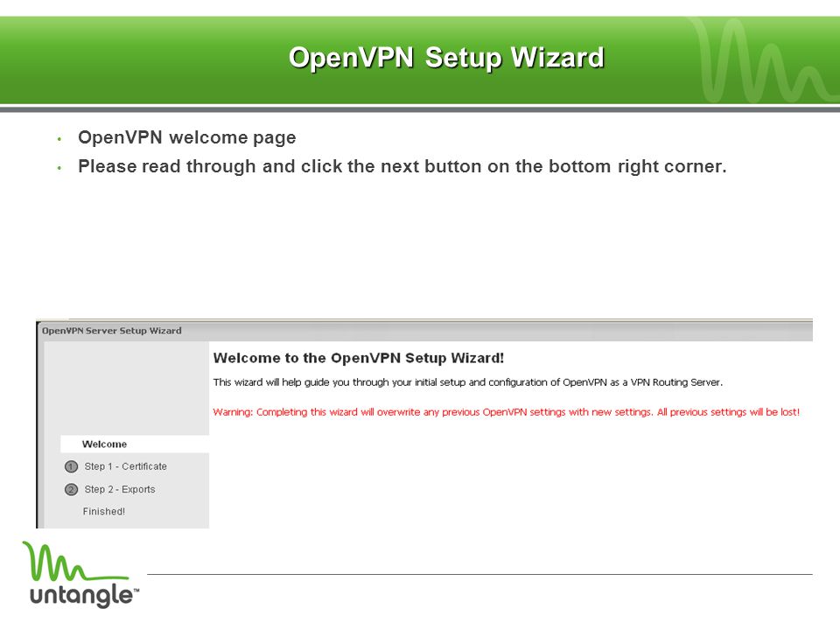Select the "Finished!" step in sidebar
Screen dimensions: 840x630
point(104,512)
